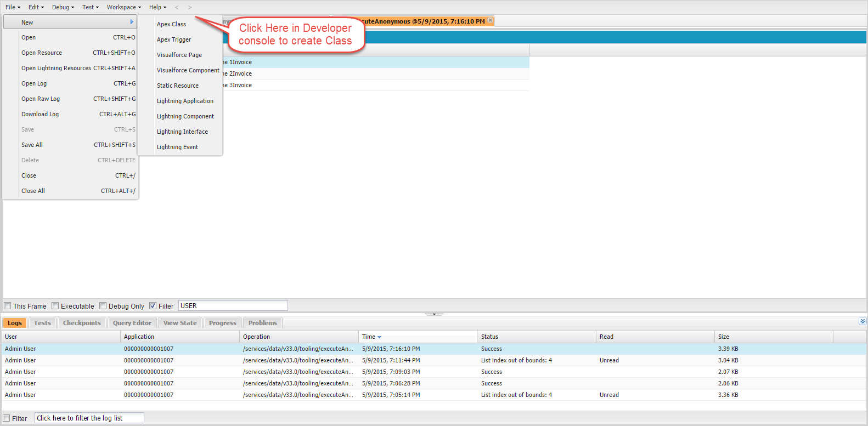Click the New submenu arrow icon
The height and width of the screenshot is (426, 868).
point(132,22)
